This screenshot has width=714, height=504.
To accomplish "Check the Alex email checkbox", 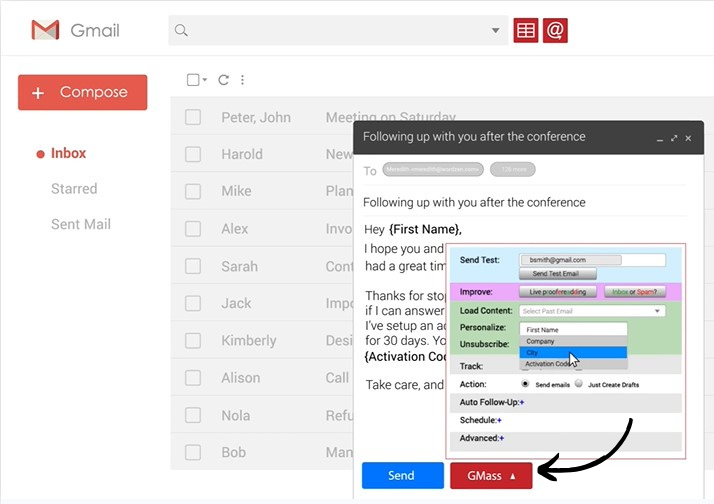I will coord(193,229).
